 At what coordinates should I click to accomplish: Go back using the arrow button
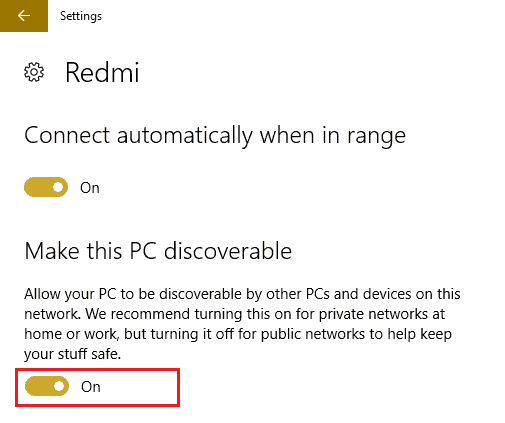24,16
